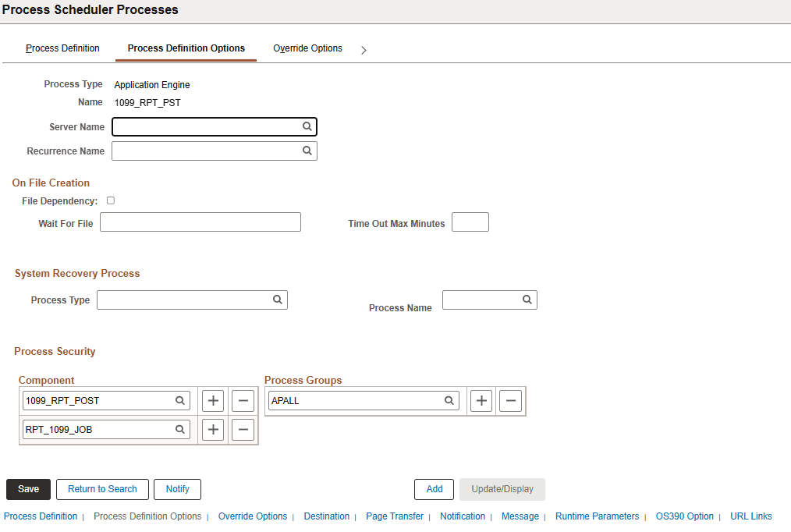The height and width of the screenshot is (532, 791).
Task: Remove the APALL process group row
Action: tap(510, 400)
